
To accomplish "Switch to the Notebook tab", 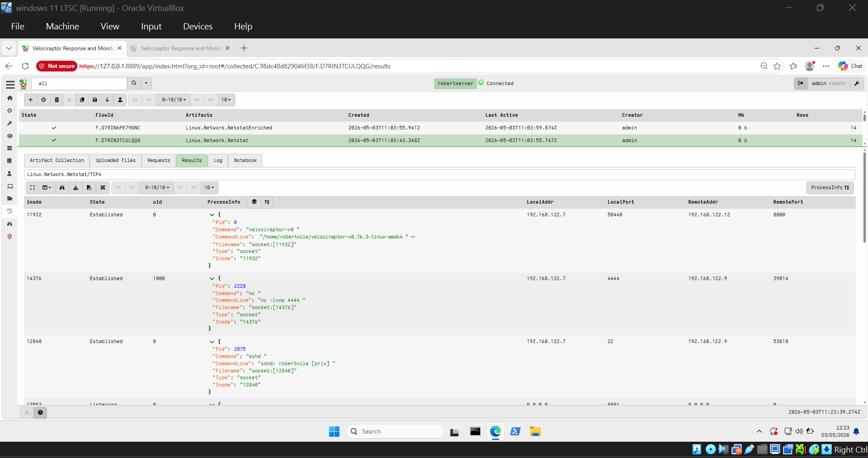I will tap(245, 160).
